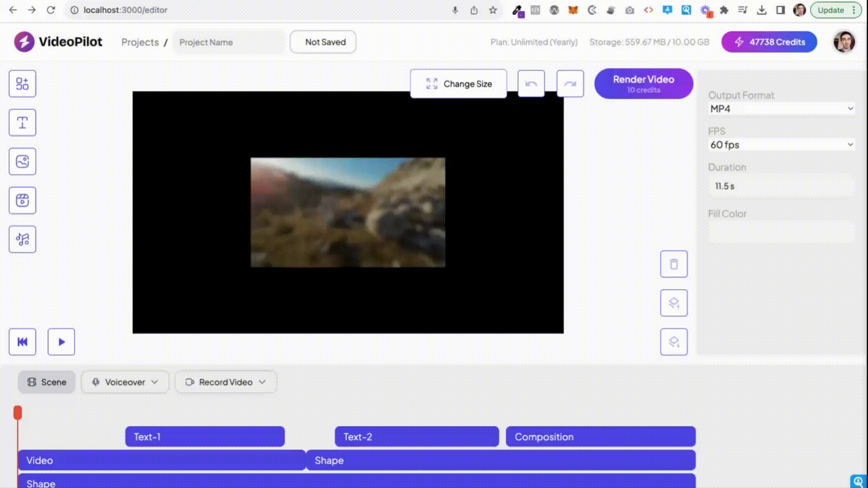The image size is (868, 488).
Task: Click the Project Name input field
Action: [x=229, y=42]
